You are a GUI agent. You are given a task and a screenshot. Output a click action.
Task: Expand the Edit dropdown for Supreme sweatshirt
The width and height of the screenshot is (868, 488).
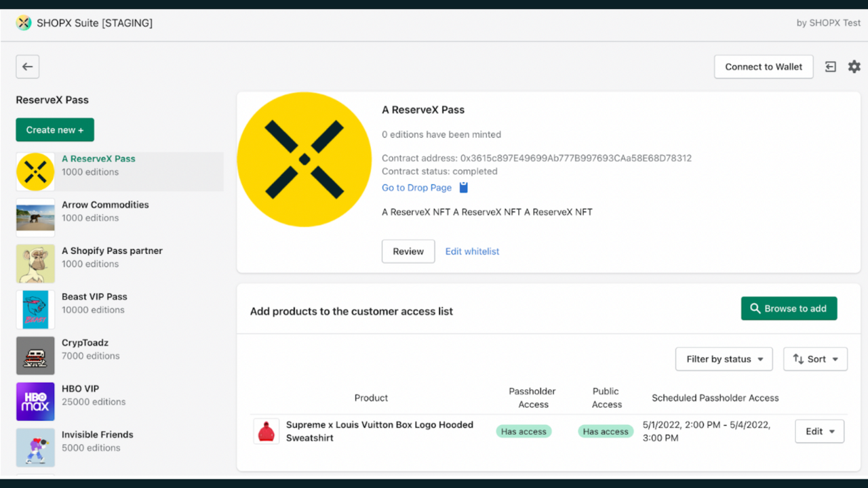pos(820,431)
